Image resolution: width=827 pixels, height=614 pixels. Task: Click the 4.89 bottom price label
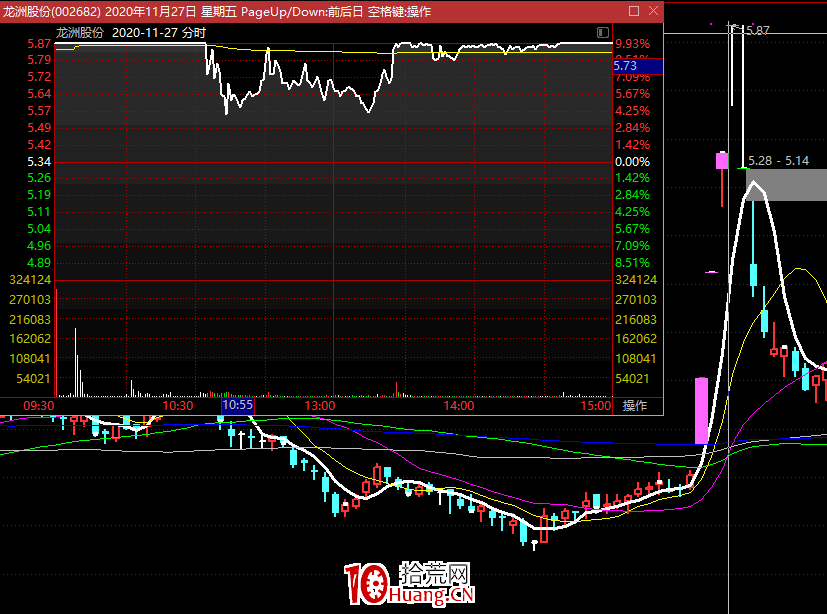pyautogui.click(x=39, y=263)
